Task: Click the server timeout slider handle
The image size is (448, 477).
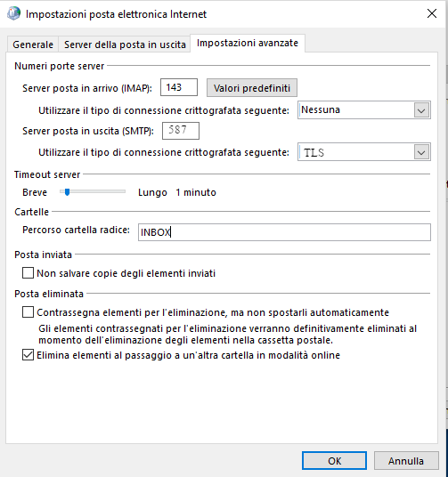Action: tap(68, 192)
